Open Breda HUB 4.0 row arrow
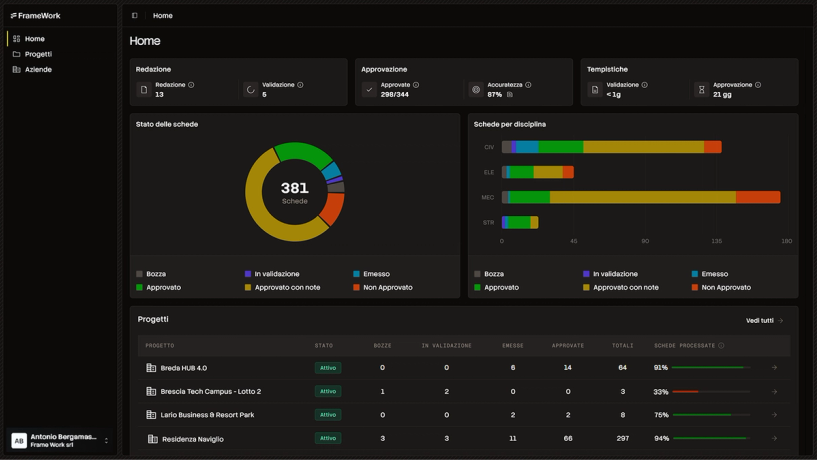817x460 pixels. coord(774,368)
